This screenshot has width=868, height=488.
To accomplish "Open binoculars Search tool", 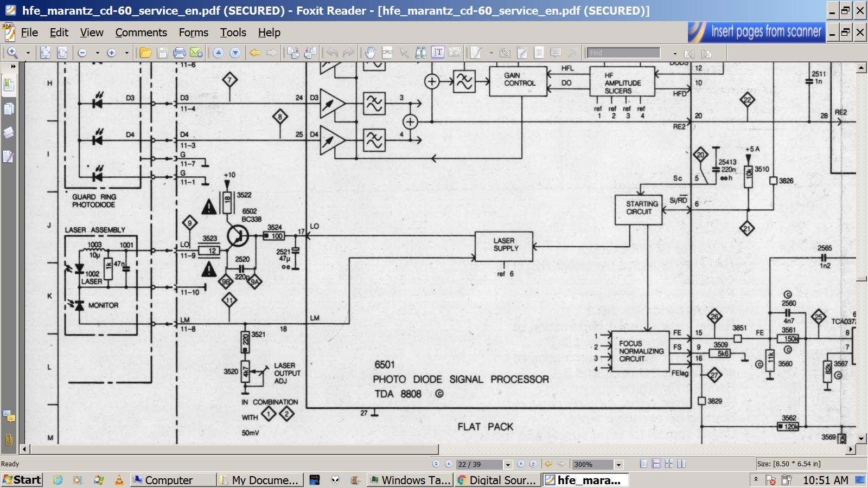I will (x=420, y=53).
